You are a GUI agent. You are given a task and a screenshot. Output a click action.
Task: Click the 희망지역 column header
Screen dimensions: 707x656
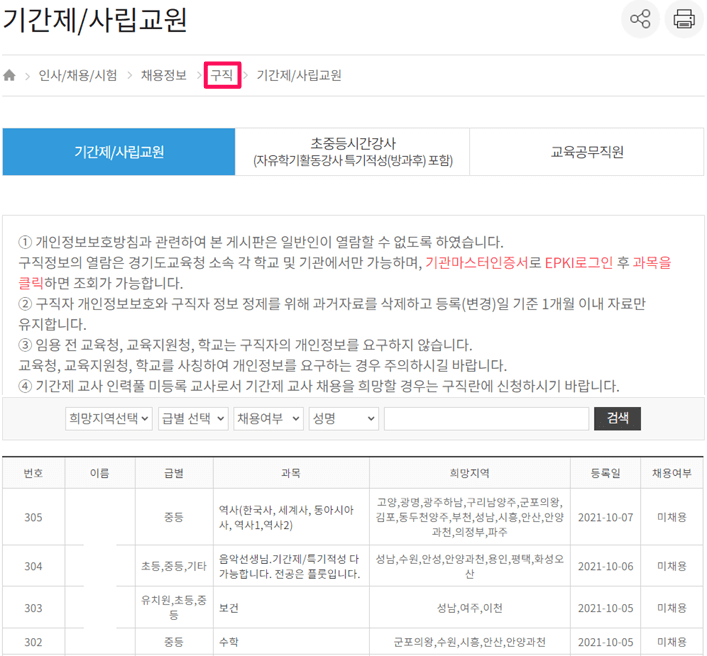469,473
